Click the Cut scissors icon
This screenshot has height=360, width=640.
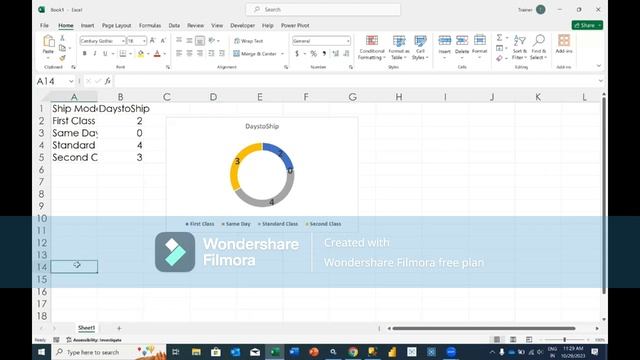point(62,38)
